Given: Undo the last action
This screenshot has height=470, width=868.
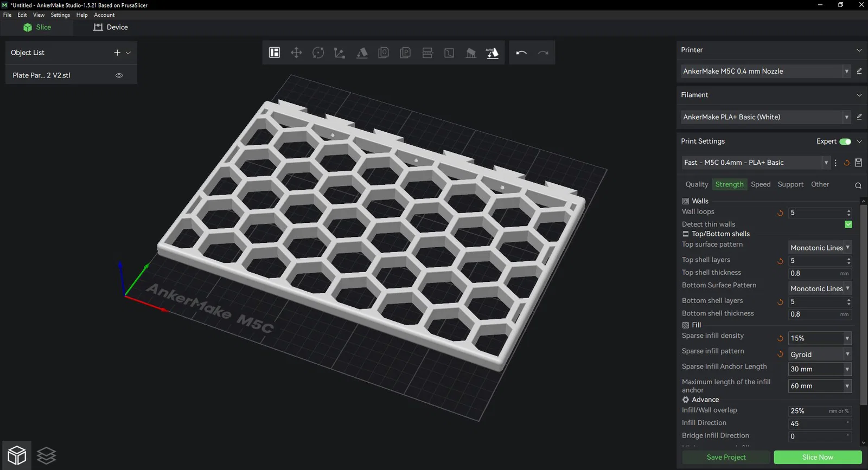Looking at the screenshot, I should (x=521, y=53).
